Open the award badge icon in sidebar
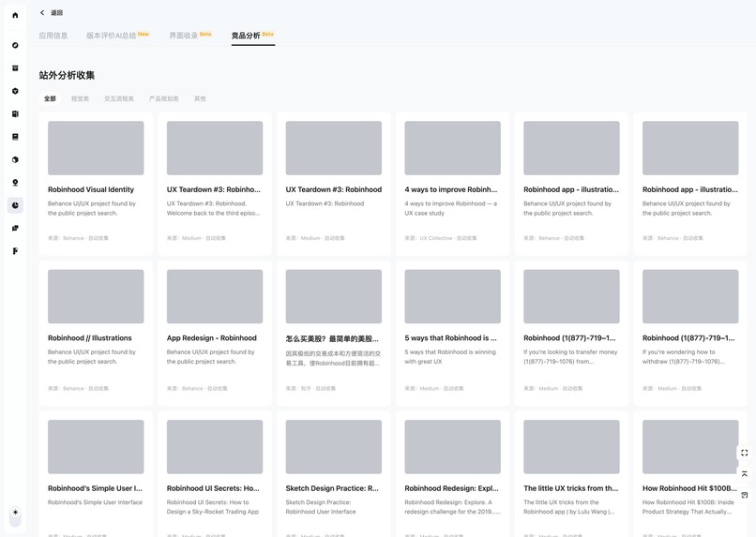The height and width of the screenshot is (537, 756). coord(15,183)
